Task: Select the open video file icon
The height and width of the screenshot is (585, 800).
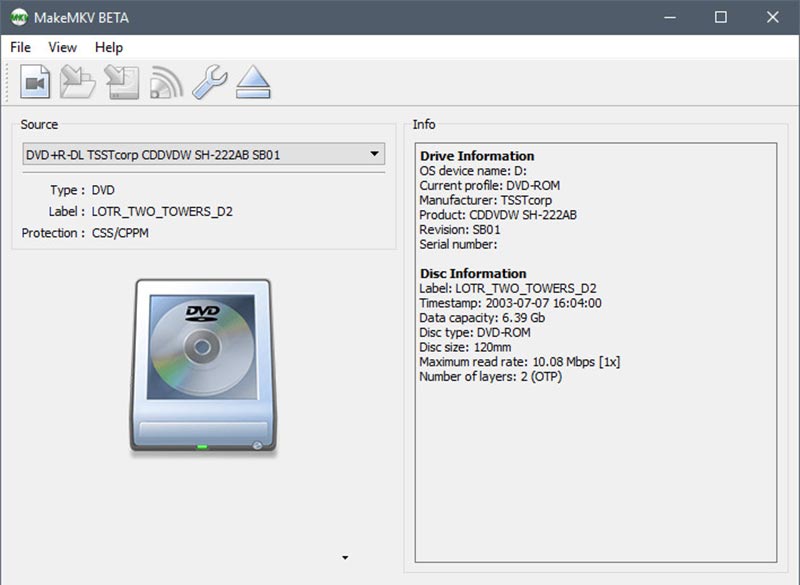Action: [x=35, y=83]
